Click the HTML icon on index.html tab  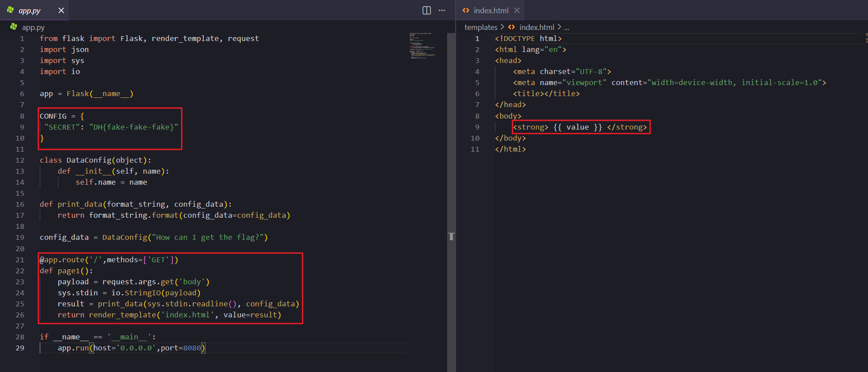(x=466, y=10)
